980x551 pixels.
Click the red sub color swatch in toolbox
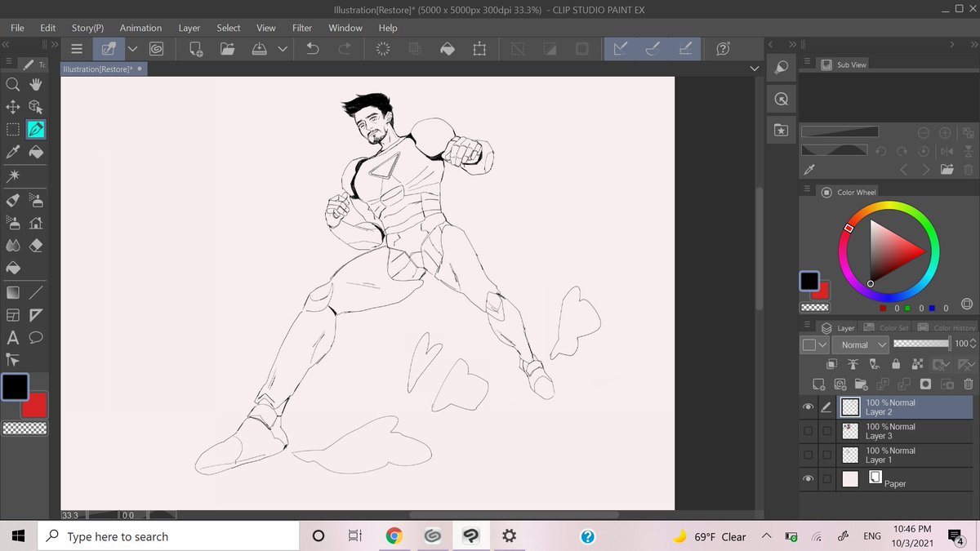[x=35, y=405]
